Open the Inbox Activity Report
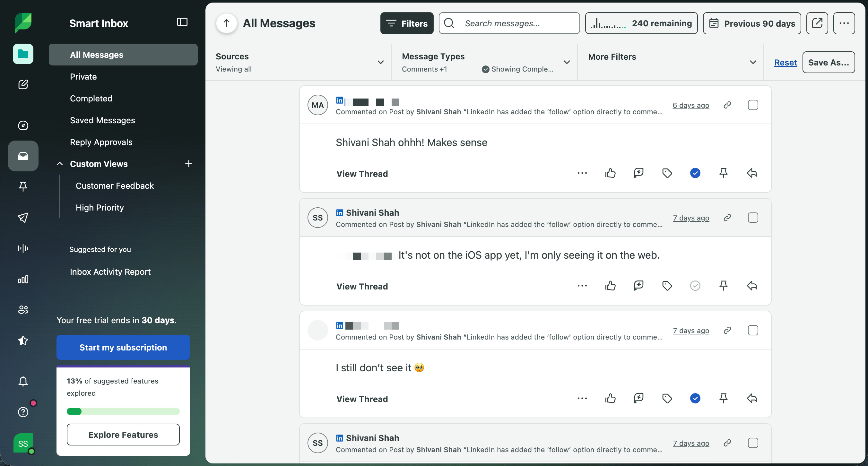This screenshot has width=868, height=466. [110, 272]
